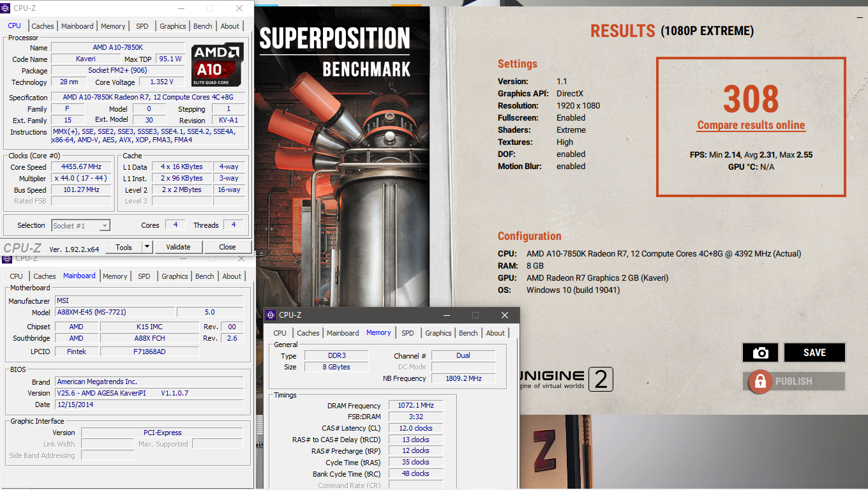868x490 pixels.
Task: Select Graphics tab in Memory CPU-Z window
Action: tap(438, 333)
